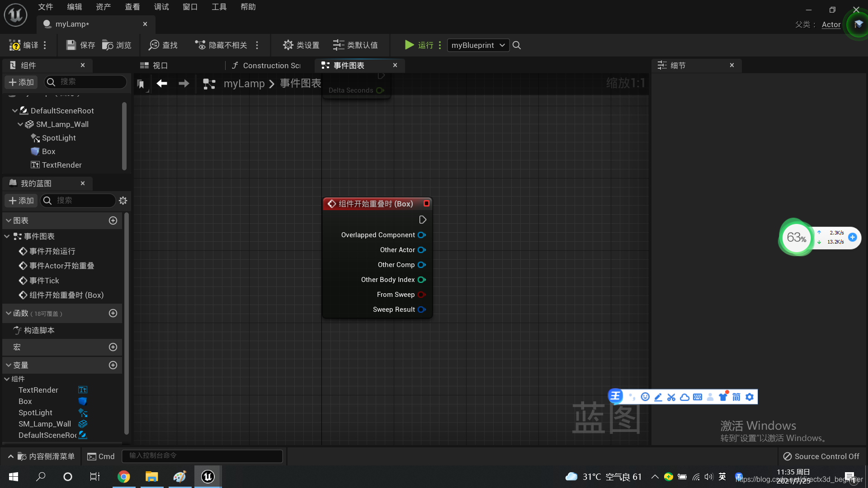Click the Find search toolbar icon
868x488 pixels.
tap(163, 45)
